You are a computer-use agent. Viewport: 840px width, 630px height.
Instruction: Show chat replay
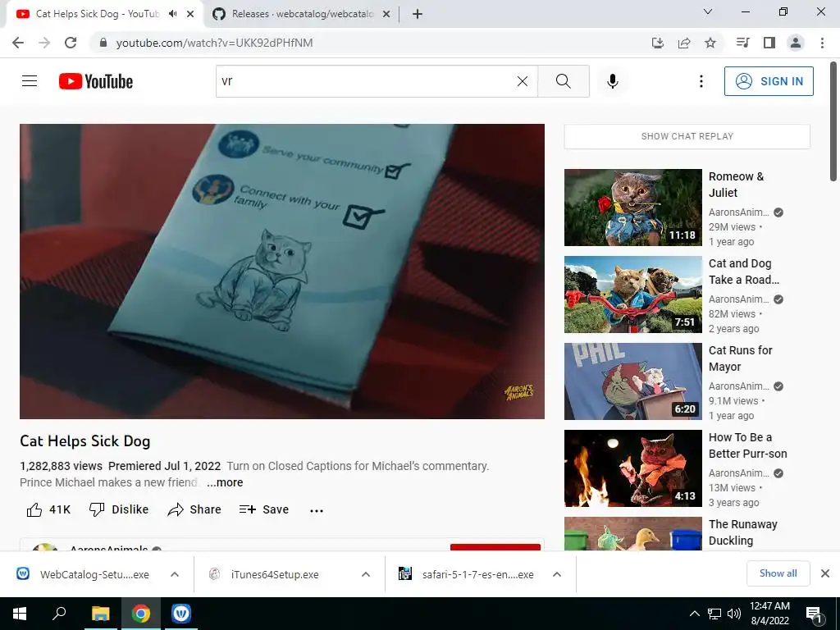click(687, 137)
